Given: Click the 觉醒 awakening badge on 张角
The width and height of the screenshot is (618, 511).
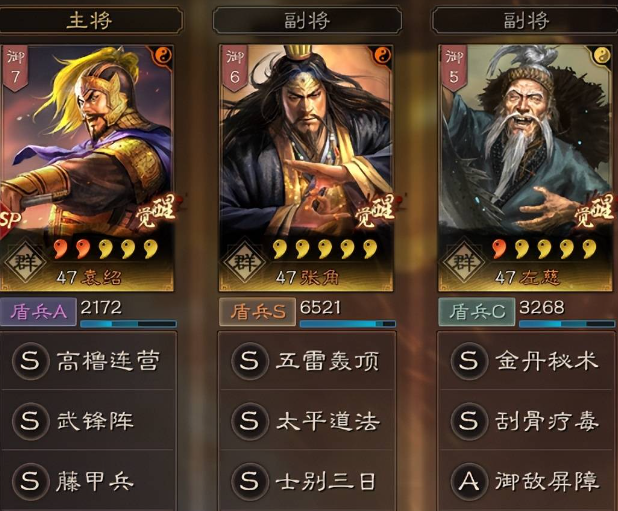Looking at the screenshot, I should 375,212.
